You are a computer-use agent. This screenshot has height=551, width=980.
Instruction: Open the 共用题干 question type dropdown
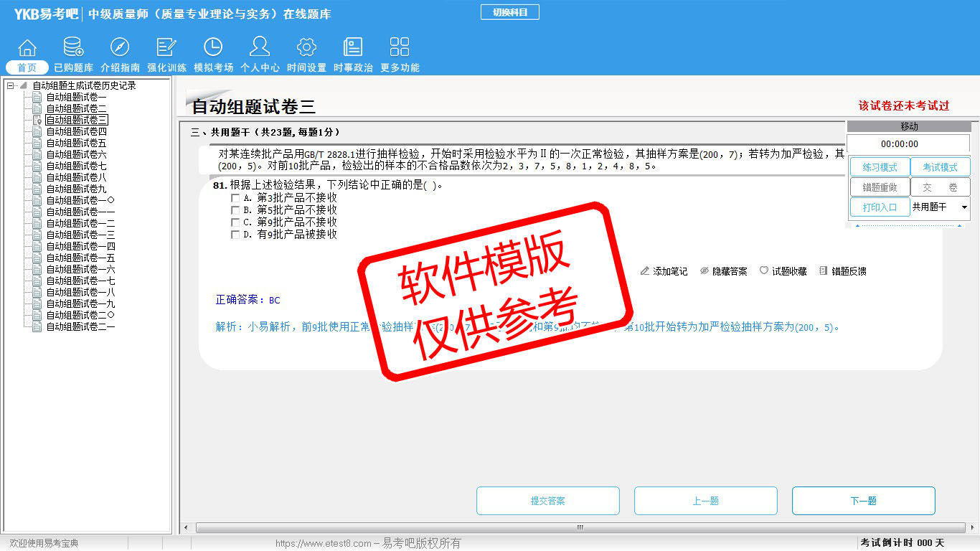click(963, 207)
